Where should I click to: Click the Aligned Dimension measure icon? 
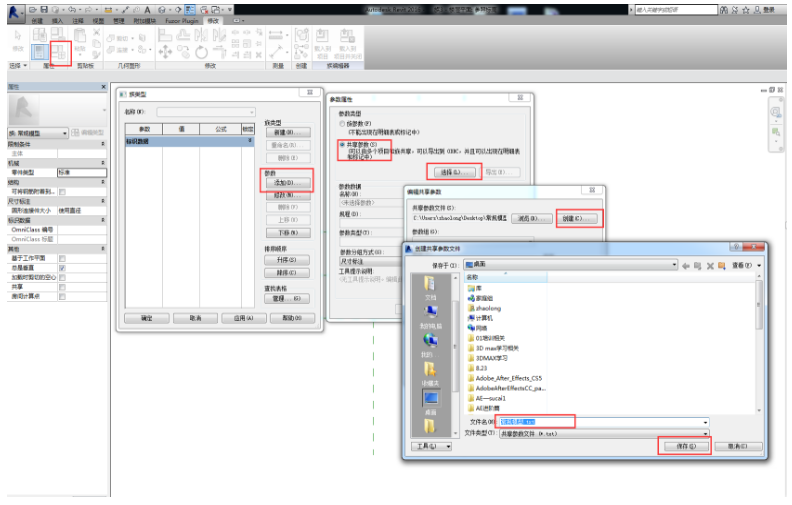[276, 35]
